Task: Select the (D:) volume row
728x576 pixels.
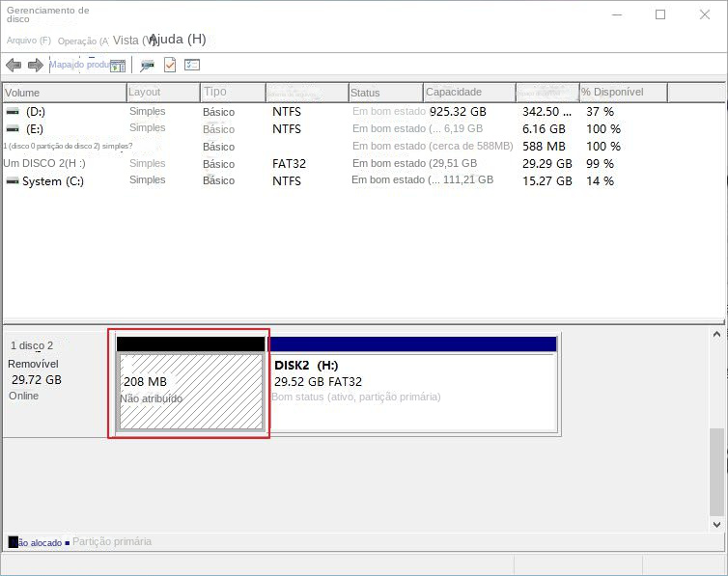Action: [363, 111]
